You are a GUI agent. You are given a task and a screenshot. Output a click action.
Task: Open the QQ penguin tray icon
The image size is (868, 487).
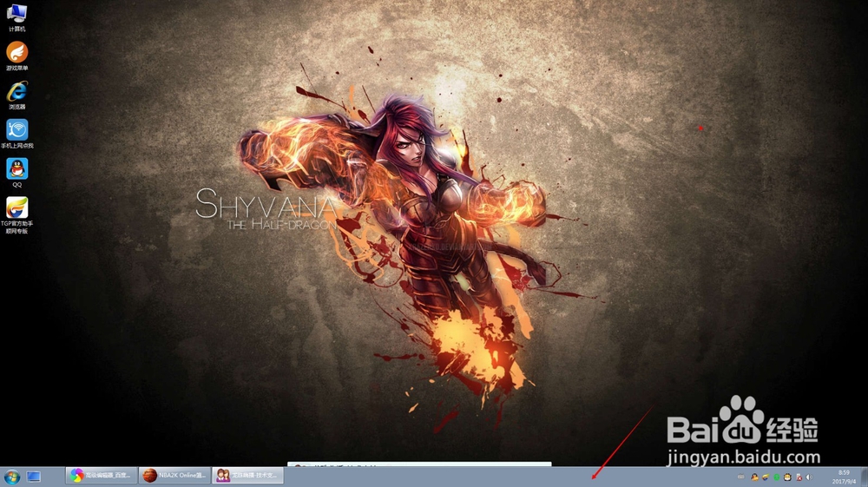[x=754, y=477]
